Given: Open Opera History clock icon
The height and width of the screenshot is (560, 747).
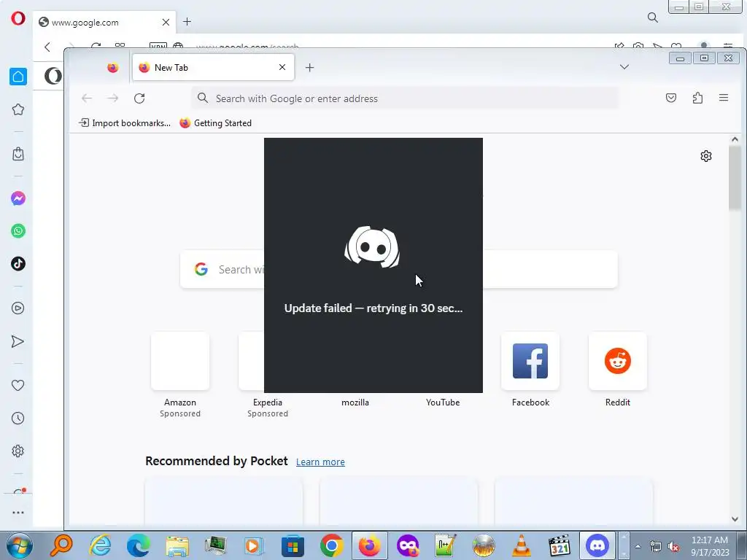Looking at the screenshot, I should click(18, 418).
